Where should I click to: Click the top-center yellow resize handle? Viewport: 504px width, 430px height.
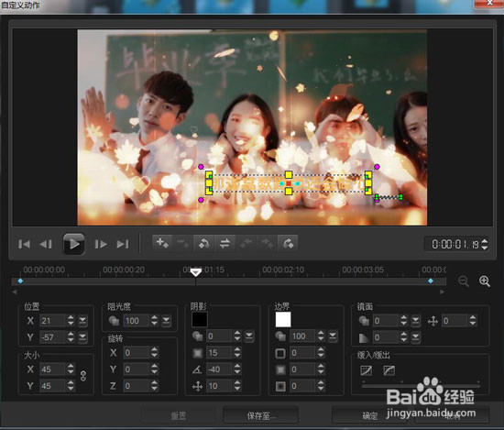(289, 175)
